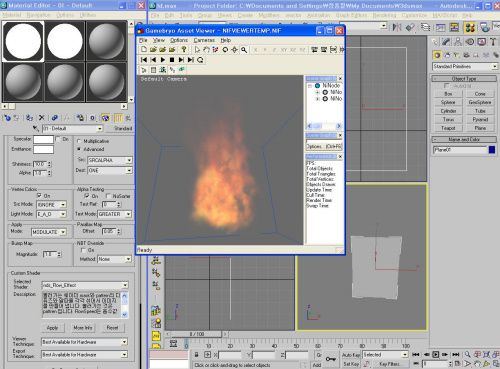Open the Src SRCALPHA dropdown

tap(110, 160)
